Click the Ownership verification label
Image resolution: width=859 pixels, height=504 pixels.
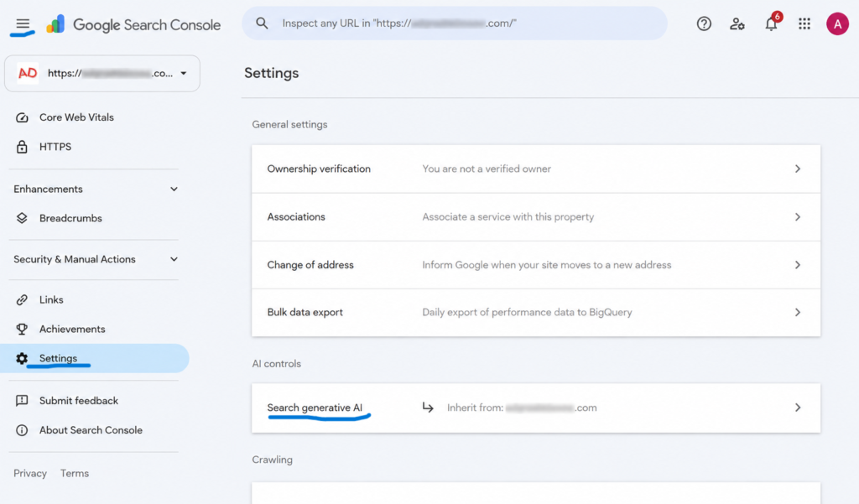[319, 169]
